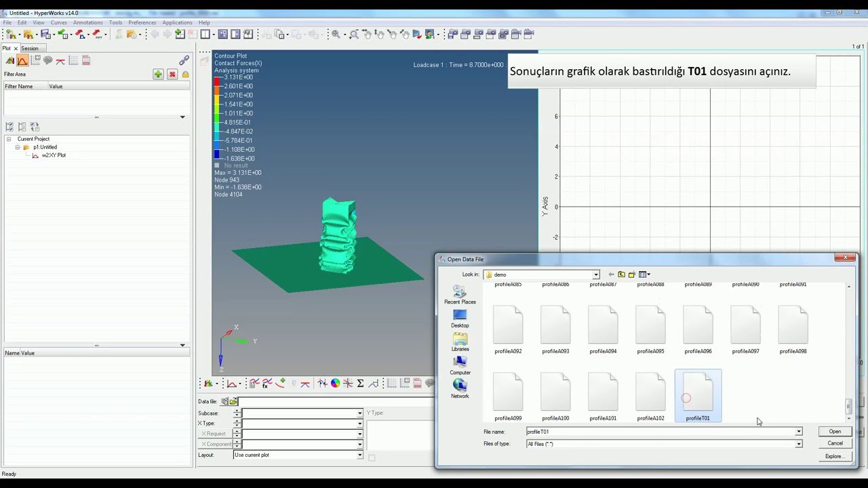
Task: Open Computer in the dialog sidebar
Action: pos(460,365)
